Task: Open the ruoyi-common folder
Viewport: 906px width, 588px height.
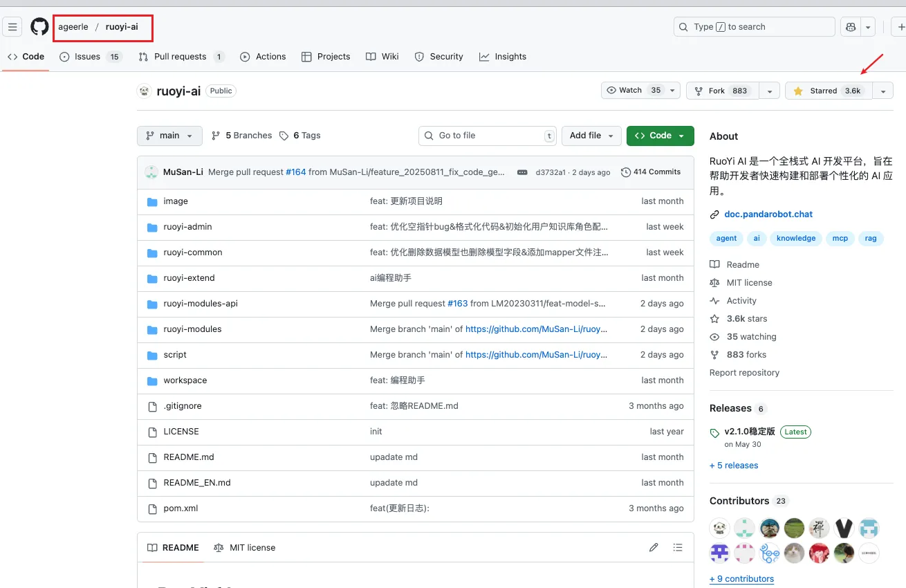Action: [193, 252]
